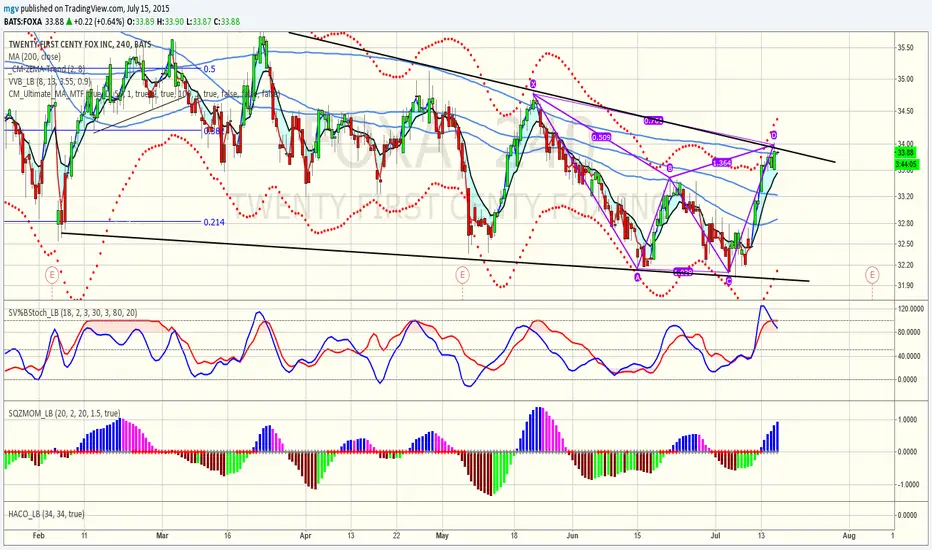Viewport: 932px width, 550px height.
Task: Select the HACO_LB indicator pane label
Action: tap(46, 514)
